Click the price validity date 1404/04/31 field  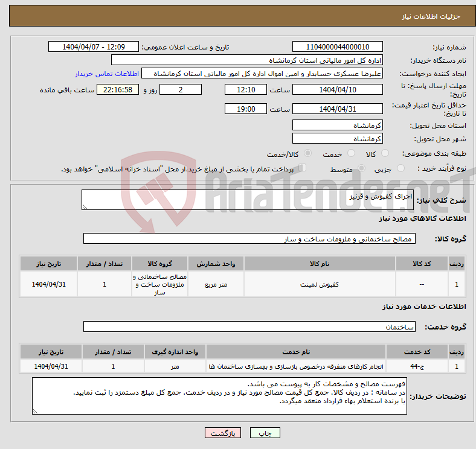[x=337, y=109]
